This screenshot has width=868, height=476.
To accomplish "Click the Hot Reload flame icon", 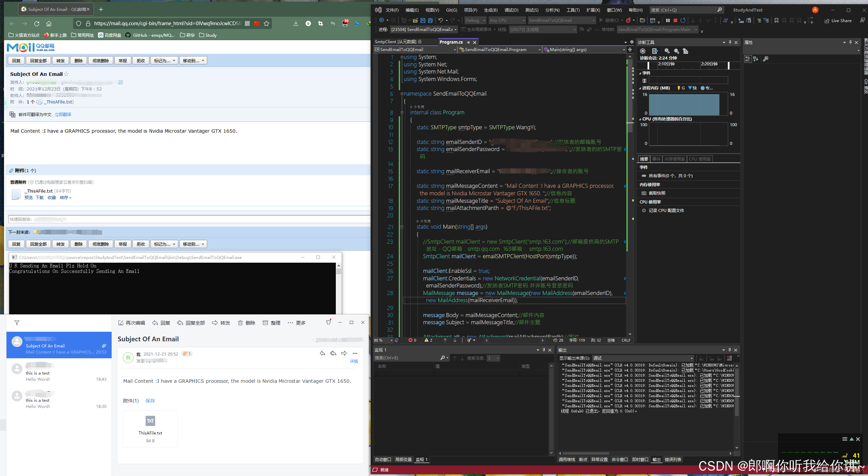I will [628, 20].
